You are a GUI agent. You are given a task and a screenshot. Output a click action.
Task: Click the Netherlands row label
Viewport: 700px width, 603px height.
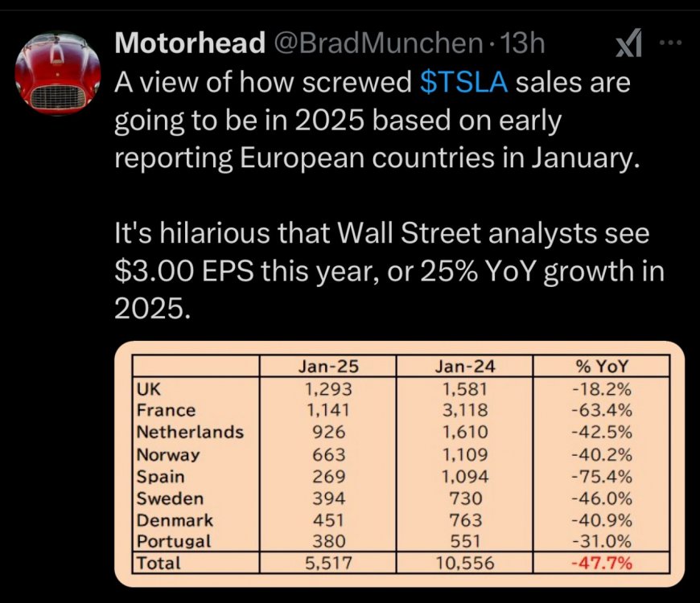190,432
